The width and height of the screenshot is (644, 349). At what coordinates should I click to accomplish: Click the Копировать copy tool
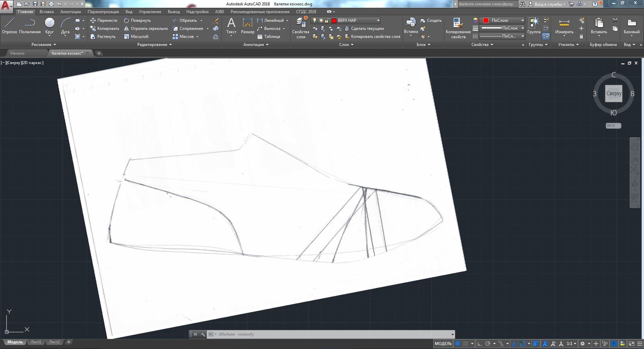tap(105, 29)
